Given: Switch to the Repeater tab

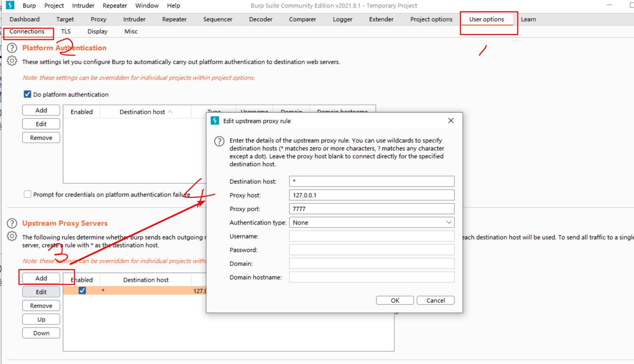Looking at the screenshot, I should point(174,19).
